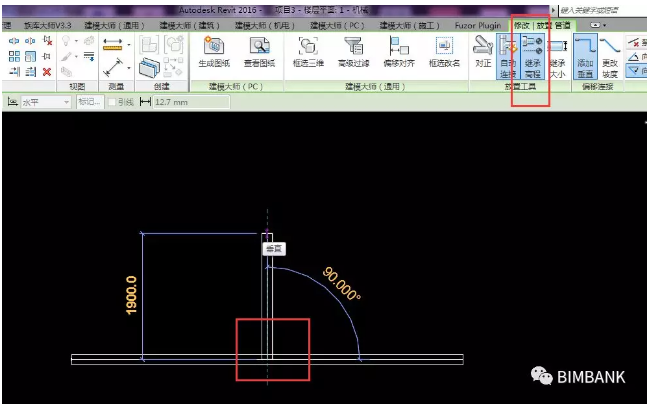Click the tag on placement icon

[x=12, y=102]
